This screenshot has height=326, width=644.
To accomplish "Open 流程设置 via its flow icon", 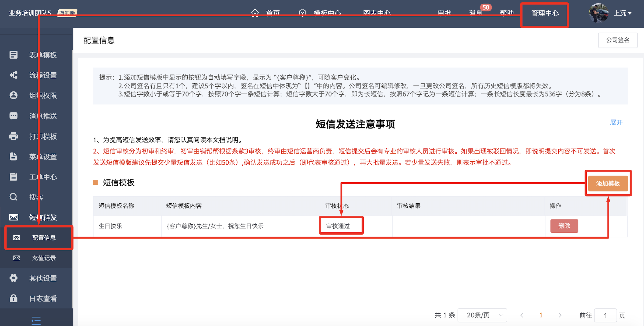I will point(13,75).
